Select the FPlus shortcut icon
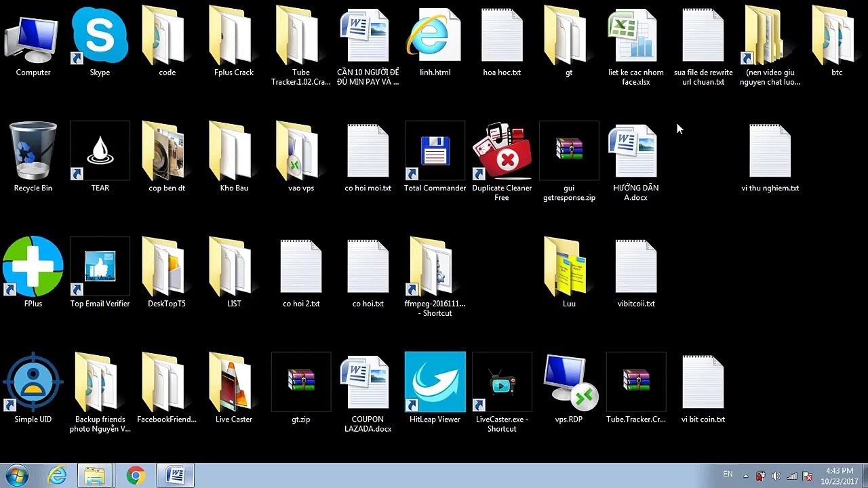This screenshot has height=488, width=868. pyautogui.click(x=33, y=273)
